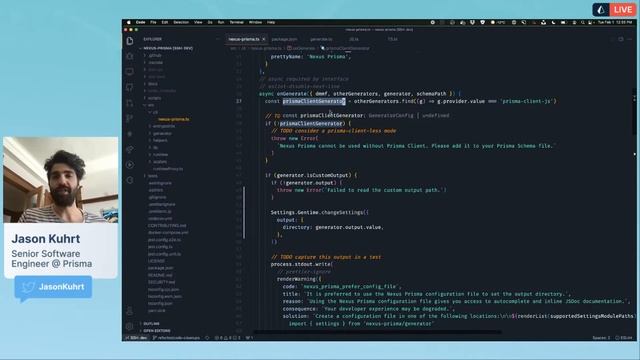The height and width of the screenshot is (360, 640).
Task: Click 'prisma-client-js' string in code
Action: pyautogui.click(x=526, y=101)
